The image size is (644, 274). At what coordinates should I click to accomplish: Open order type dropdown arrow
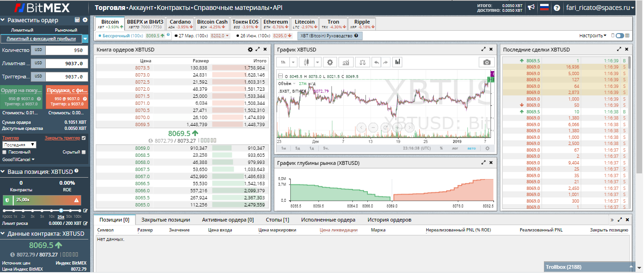85,39
